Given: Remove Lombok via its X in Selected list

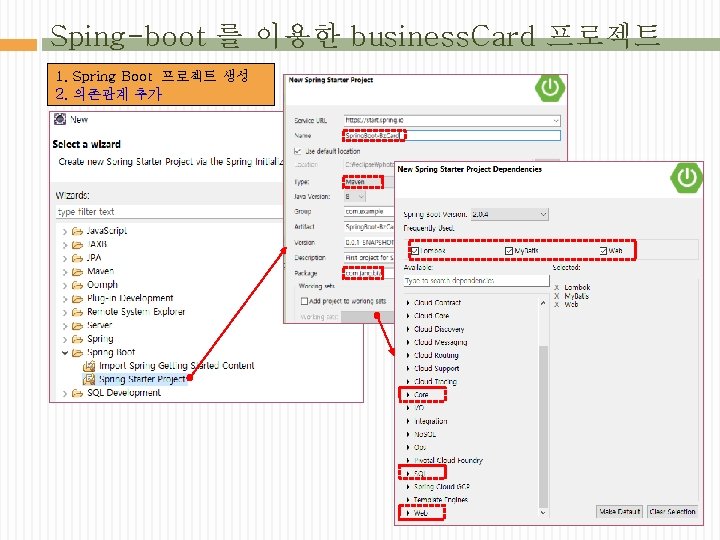Looking at the screenshot, I should click(557, 287).
